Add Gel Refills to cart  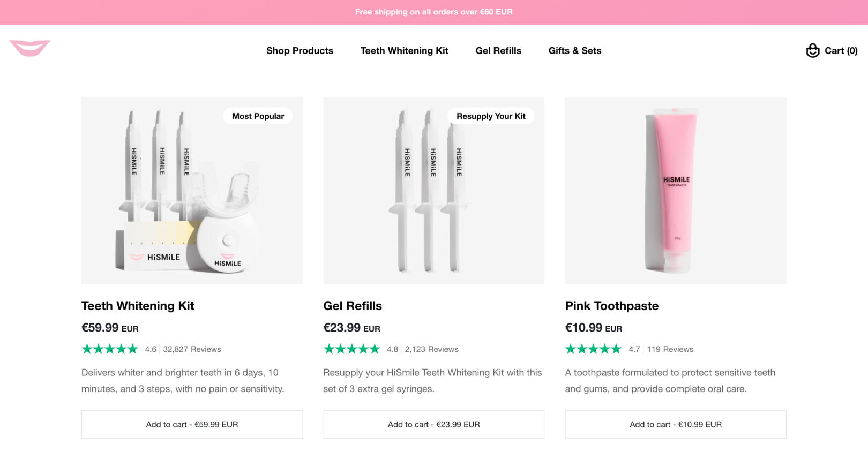[433, 424]
